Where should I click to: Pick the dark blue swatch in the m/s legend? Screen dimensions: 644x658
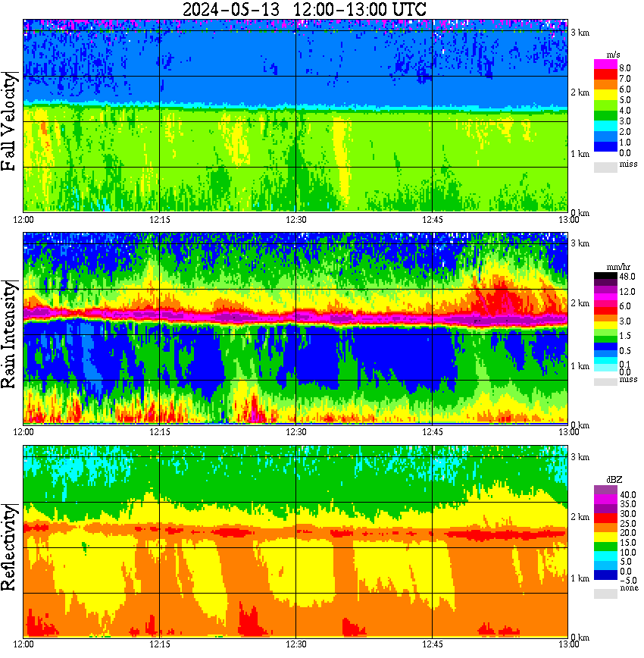(x=605, y=146)
